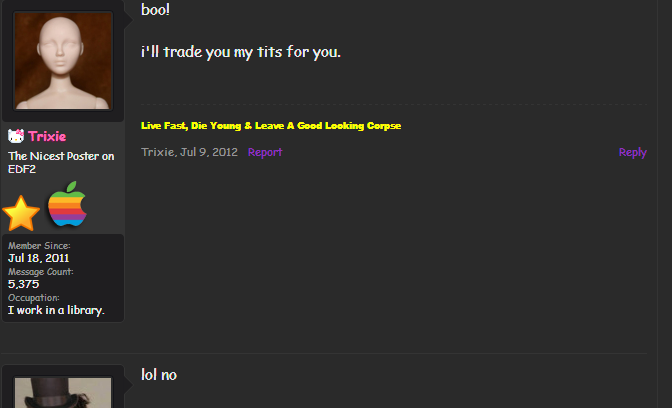Report Trixie's post
The width and height of the screenshot is (672, 408).
coord(265,152)
